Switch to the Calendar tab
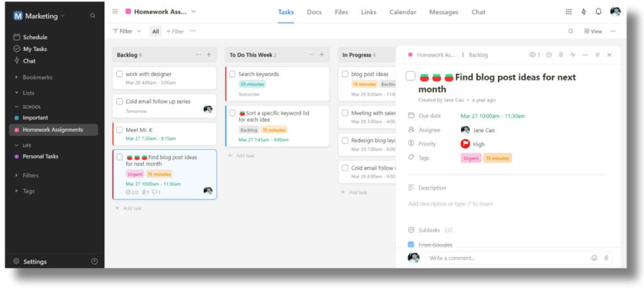Viewport: 644px width, 291px height. click(x=402, y=12)
